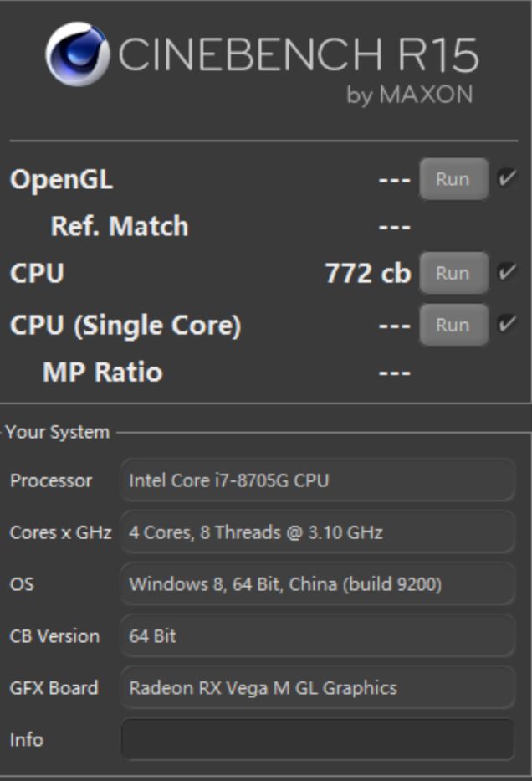Toggle the OpenGL test checkbox
The height and width of the screenshot is (781, 532).
(506, 178)
